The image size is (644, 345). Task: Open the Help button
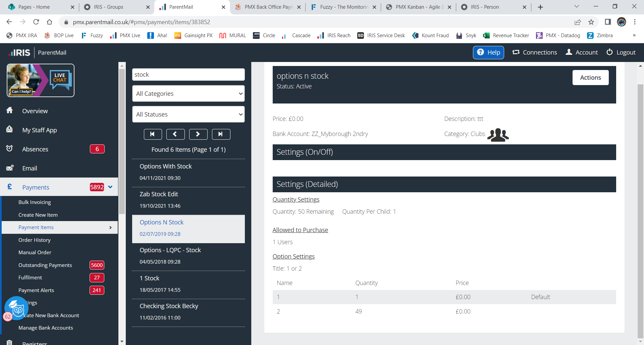tap(488, 53)
